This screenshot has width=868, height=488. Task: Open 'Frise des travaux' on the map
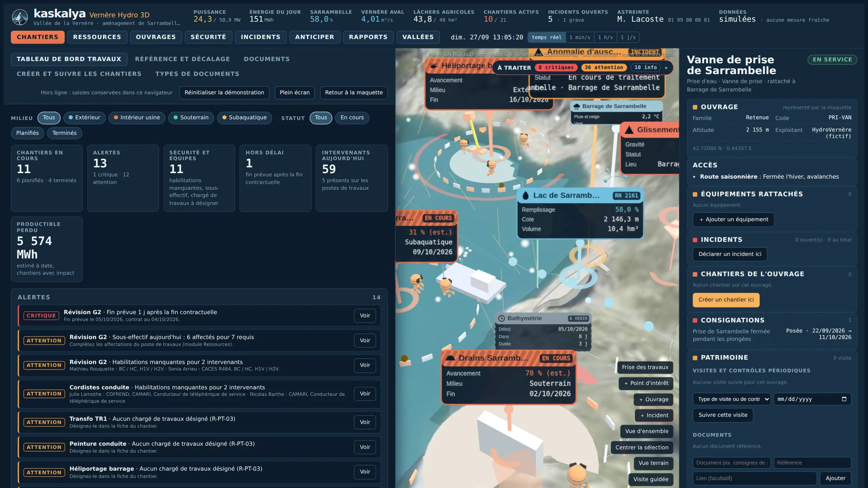[x=645, y=367]
